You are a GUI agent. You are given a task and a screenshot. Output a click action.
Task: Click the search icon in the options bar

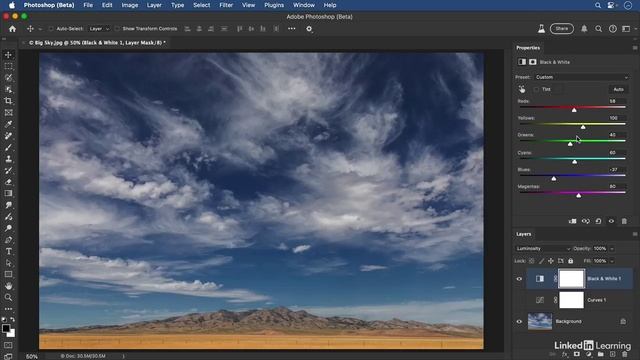pyautogui.click(x=598, y=29)
